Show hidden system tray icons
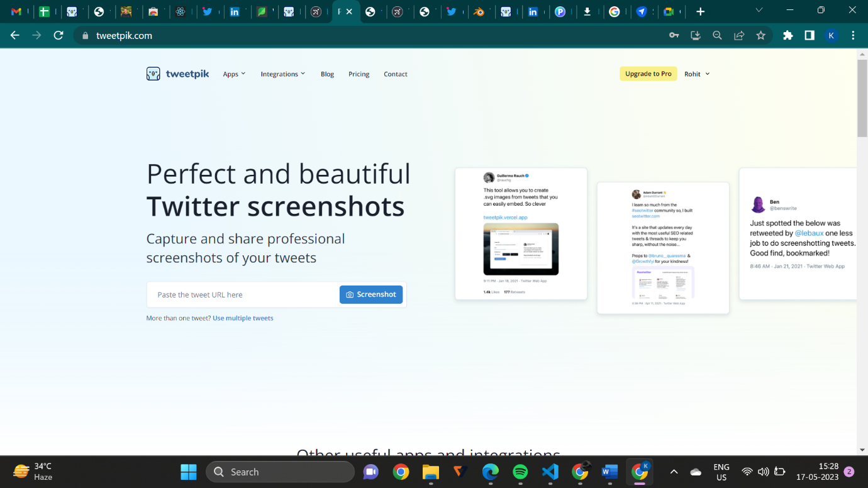 tap(674, 472)
